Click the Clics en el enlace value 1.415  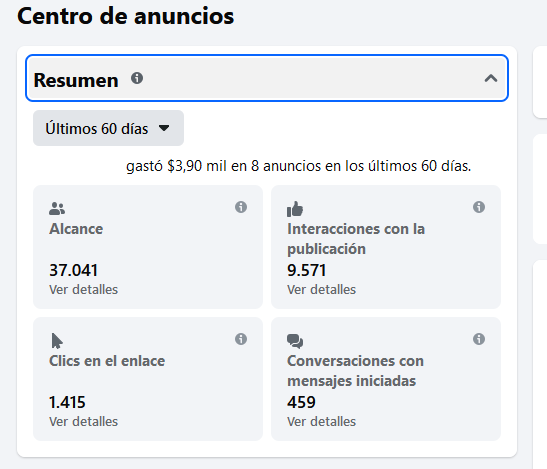pyautogui.click(x=67, y=402)
